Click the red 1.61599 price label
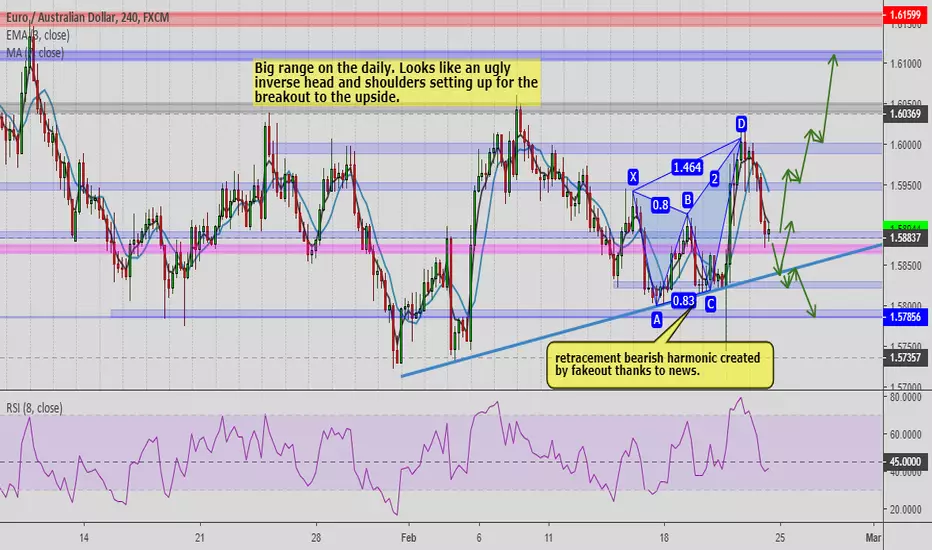The height and width of the screenshot is (550, 932). pos(906,15)
